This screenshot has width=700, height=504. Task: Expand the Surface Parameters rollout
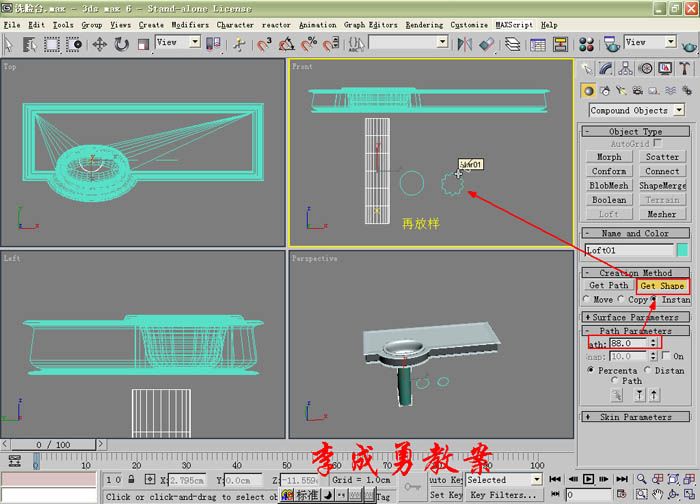[636, 317]
